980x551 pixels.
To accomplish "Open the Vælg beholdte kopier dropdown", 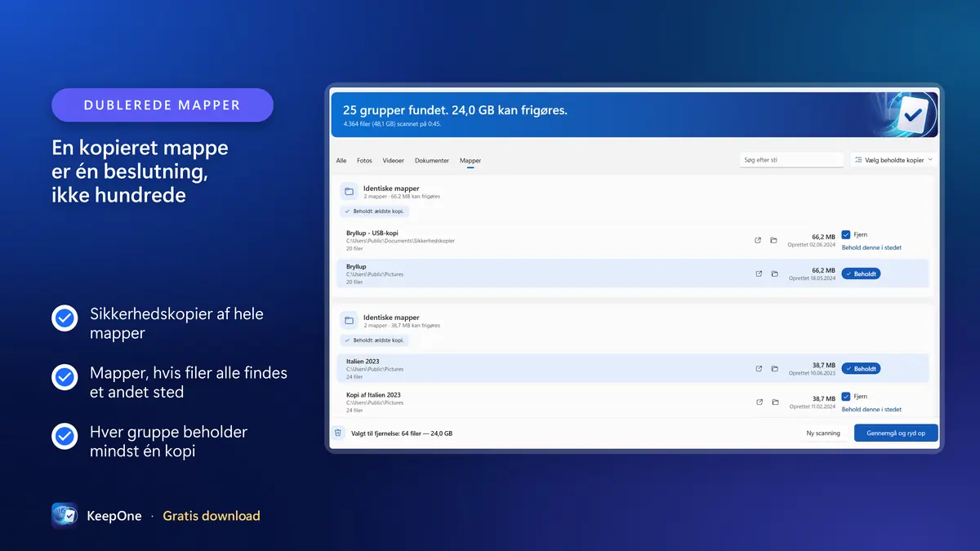I will [893, 160].
